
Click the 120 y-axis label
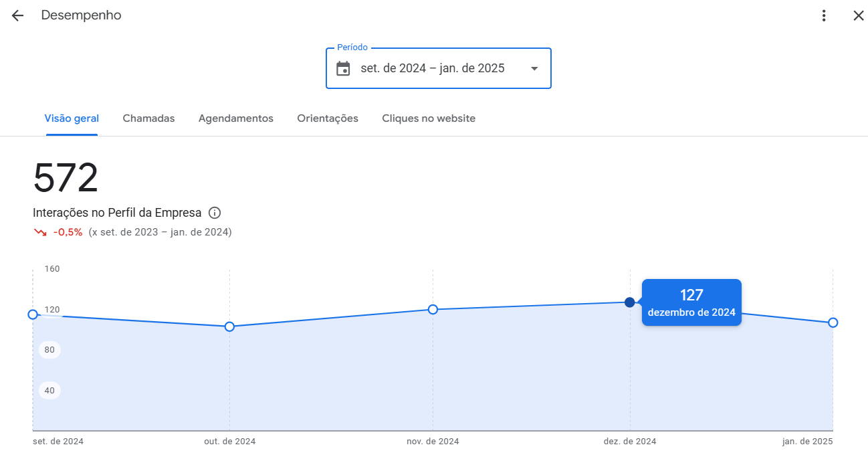[x=52, y=310]
